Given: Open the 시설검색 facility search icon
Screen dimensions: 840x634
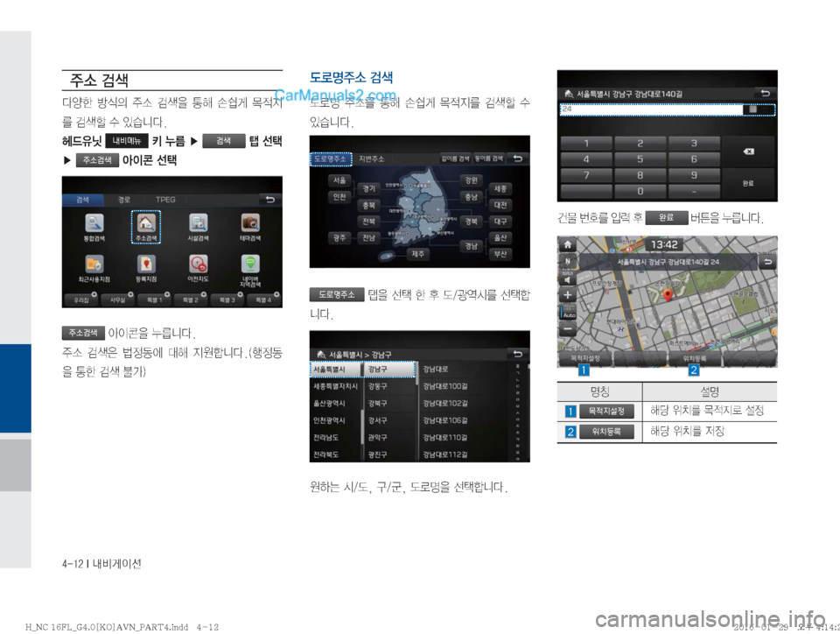Looking at the screenshot, I should pyautogui.click(x=198, y=227).
